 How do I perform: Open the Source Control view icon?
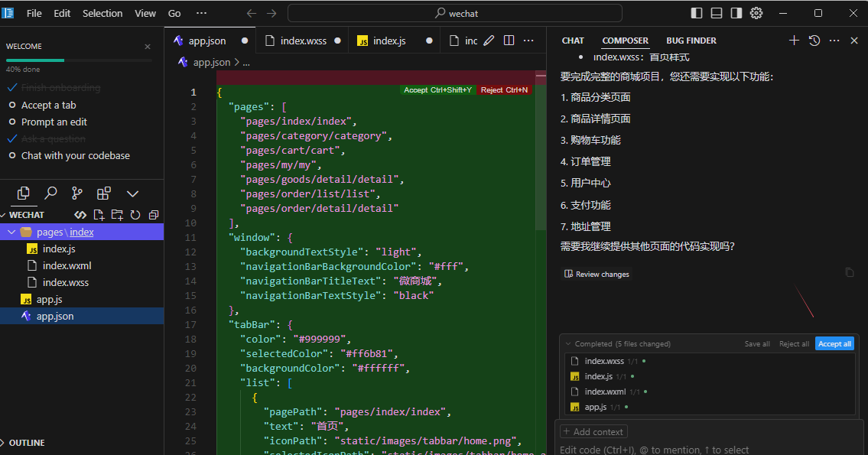77,193
